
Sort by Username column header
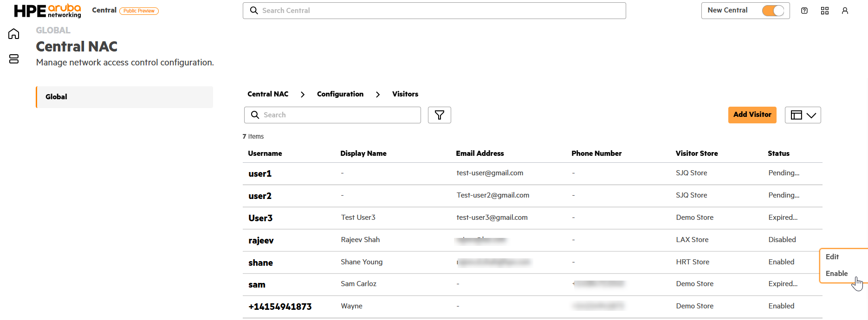point(265,154)
